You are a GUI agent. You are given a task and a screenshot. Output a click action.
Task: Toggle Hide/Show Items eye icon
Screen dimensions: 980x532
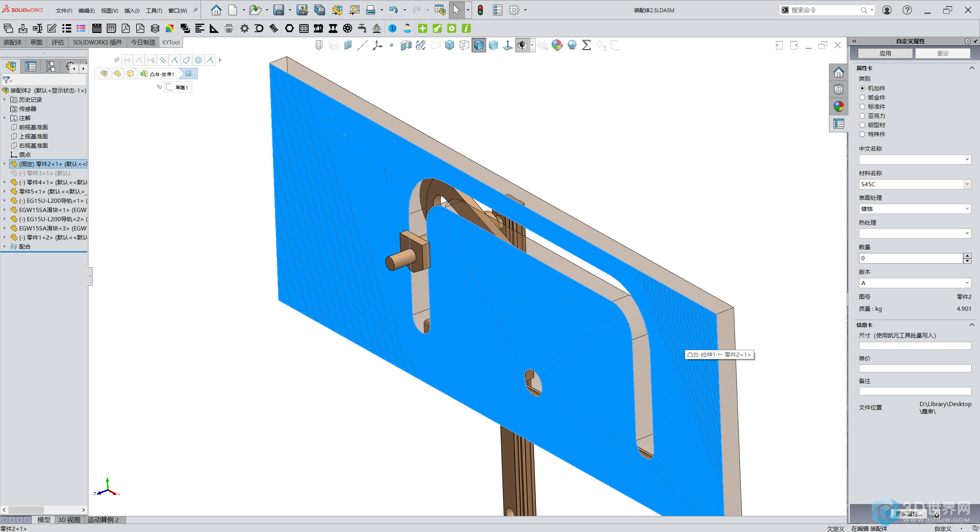tap(522, 45)
